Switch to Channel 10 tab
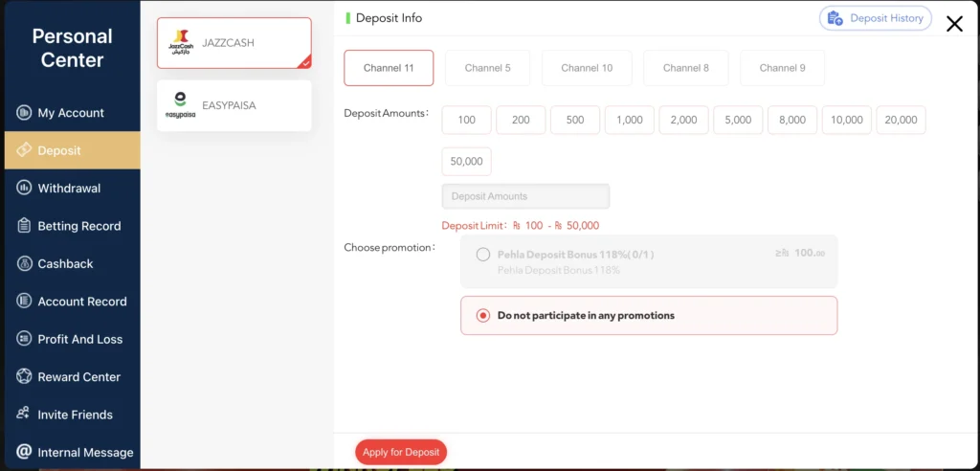Image resolution: width=980 pixels, height=471 pixels. (587, 68)
